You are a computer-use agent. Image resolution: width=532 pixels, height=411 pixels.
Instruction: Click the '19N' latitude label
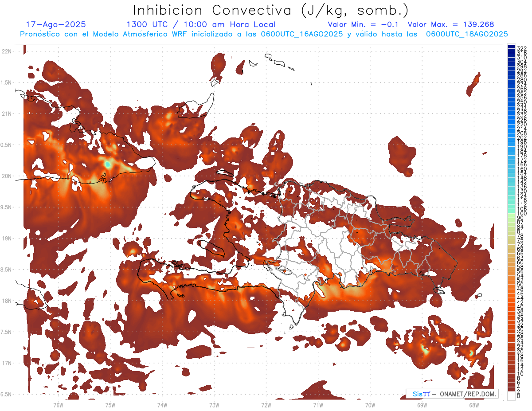coord(7,239)
